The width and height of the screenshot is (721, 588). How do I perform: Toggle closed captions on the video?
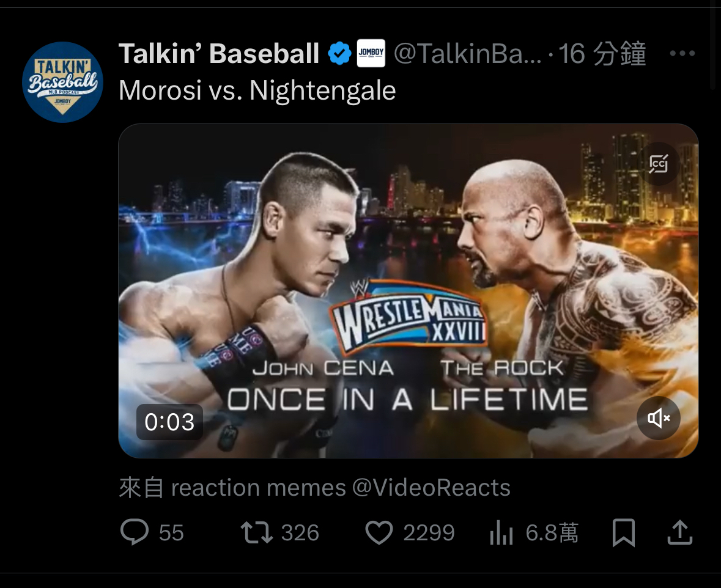pyautogui.click(x=659, y=164)
